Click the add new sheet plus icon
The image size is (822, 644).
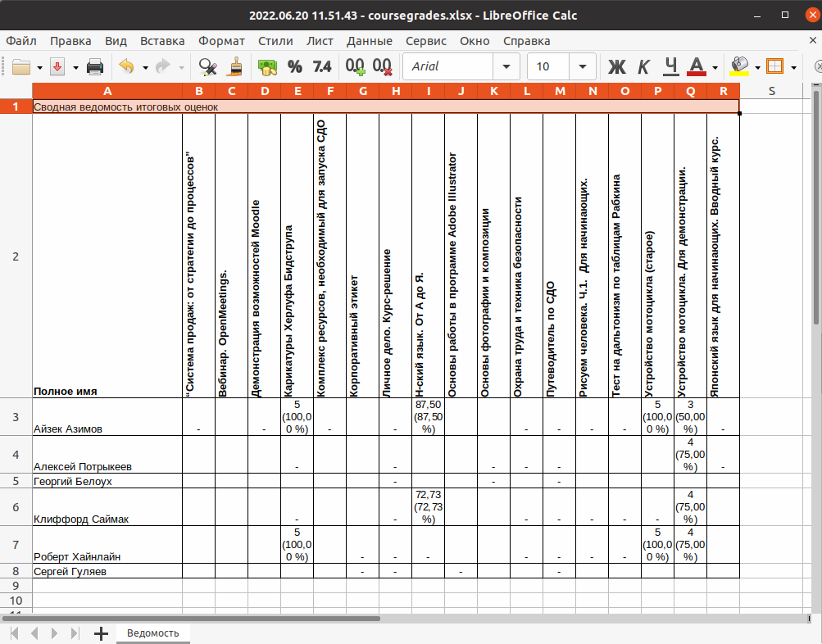pos(101,633)
